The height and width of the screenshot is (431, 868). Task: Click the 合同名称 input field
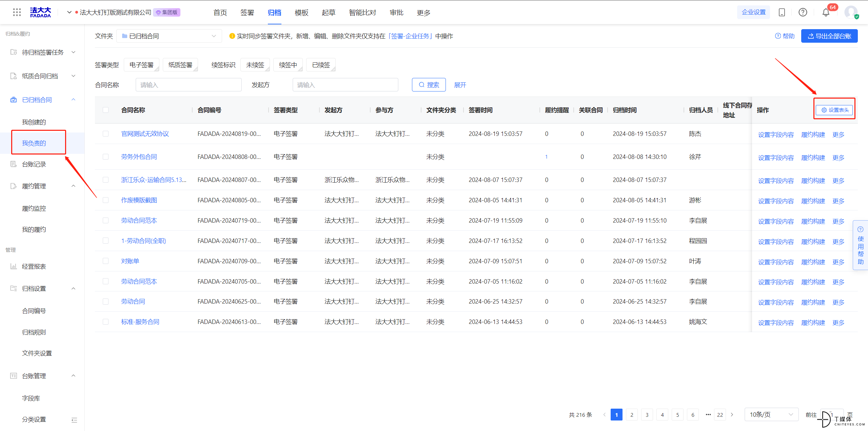pos(189,85)
